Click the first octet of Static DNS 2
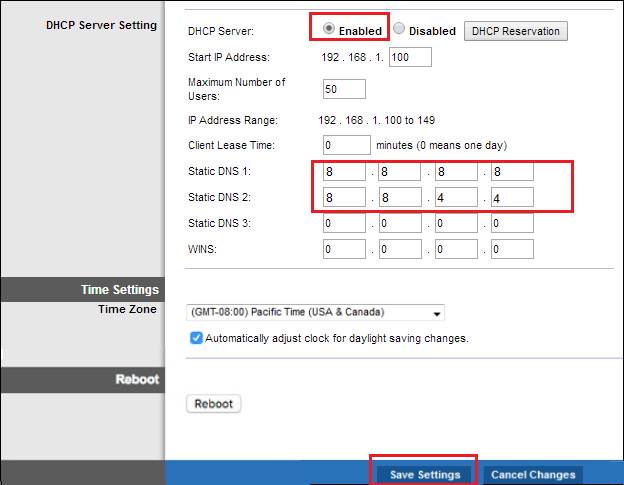Screen dimensions: 624x485 (x=344, y=197)
